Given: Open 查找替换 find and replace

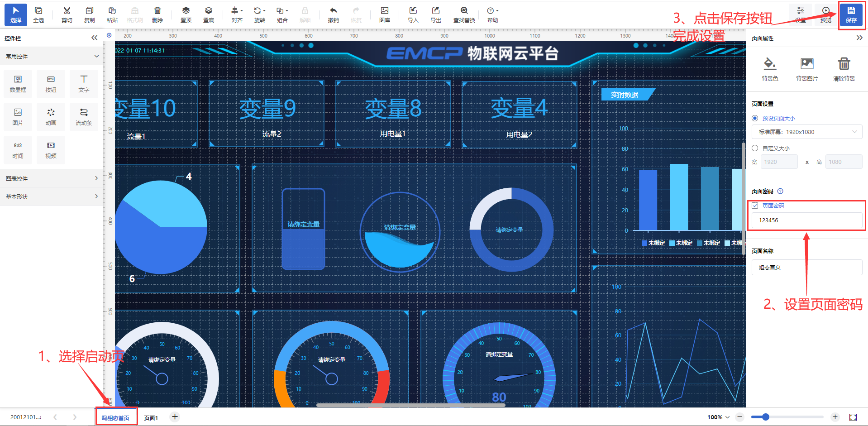Looking at the screenshot, I should pos(464,14).
